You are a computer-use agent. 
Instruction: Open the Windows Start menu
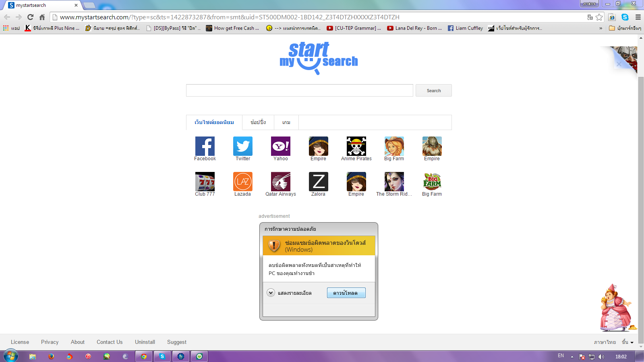tap(10, 356)
